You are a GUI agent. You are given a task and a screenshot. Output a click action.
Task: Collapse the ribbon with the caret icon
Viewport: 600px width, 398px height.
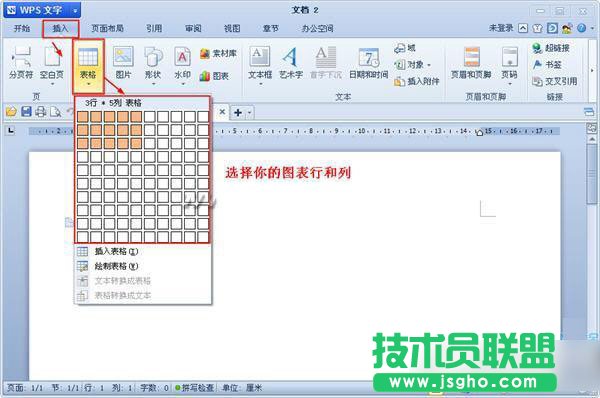coord(523,28)
